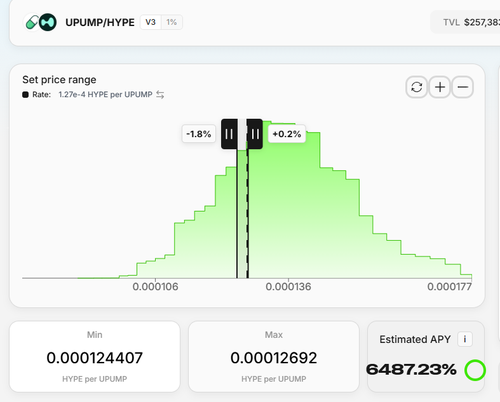Click the Estimated APY label
This screenshot has height=402, width=500.
(415, 339)
